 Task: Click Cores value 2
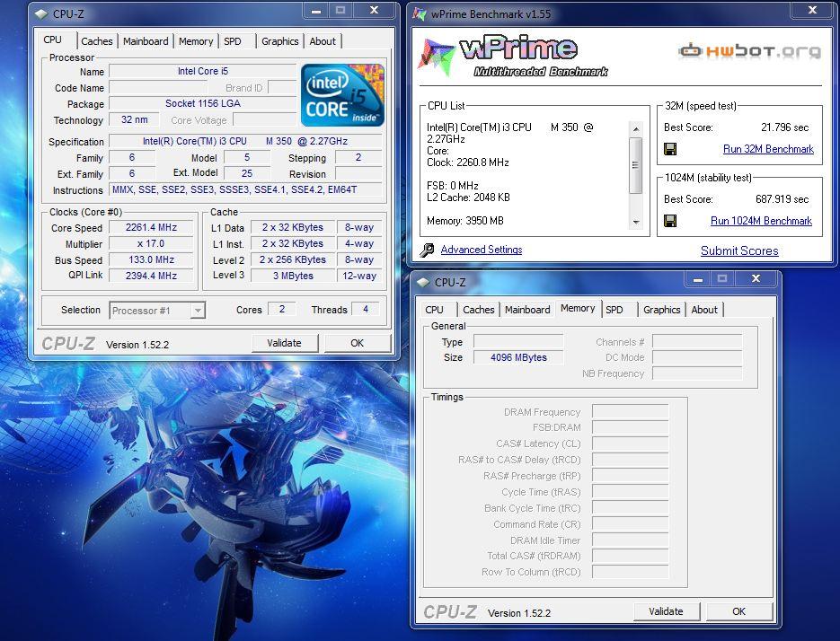282,309
